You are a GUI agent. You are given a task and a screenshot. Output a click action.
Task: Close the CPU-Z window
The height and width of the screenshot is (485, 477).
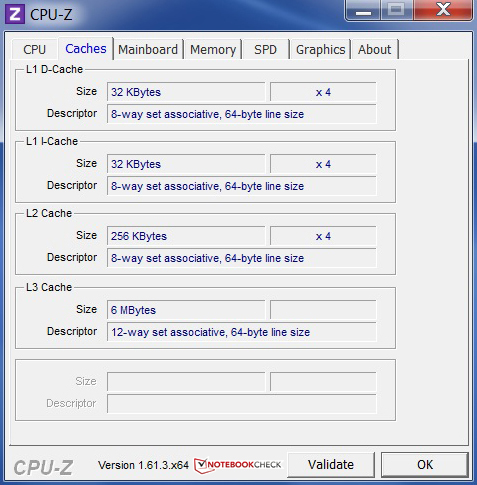click(443, 11)
